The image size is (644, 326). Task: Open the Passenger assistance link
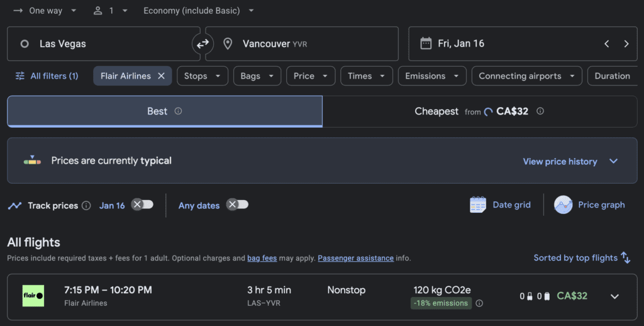[x=355, y=258]
